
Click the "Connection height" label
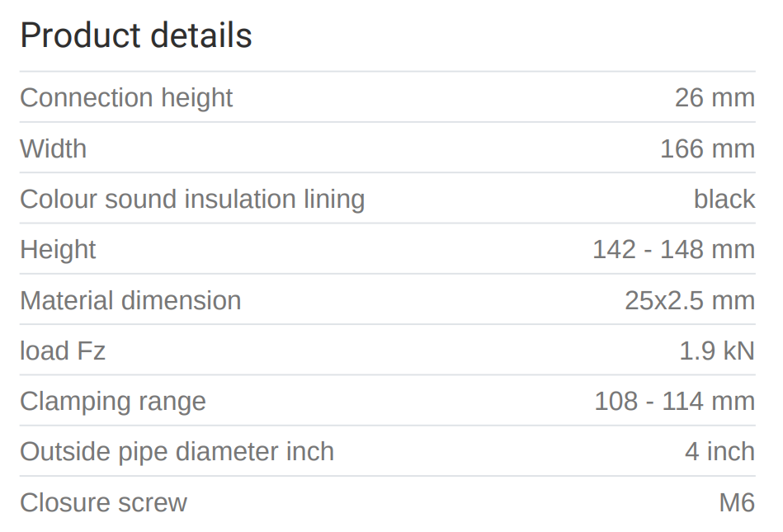[126, 97]
